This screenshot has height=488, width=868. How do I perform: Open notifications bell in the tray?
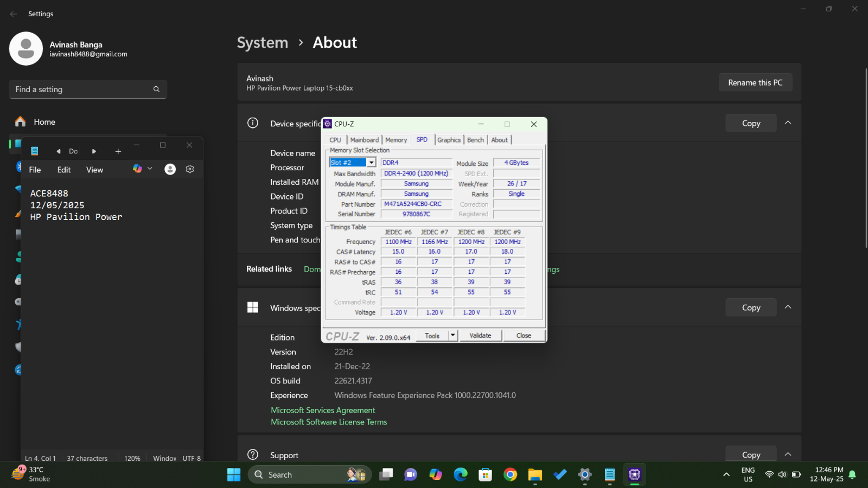pyautogui.click(x=852, y=474)
